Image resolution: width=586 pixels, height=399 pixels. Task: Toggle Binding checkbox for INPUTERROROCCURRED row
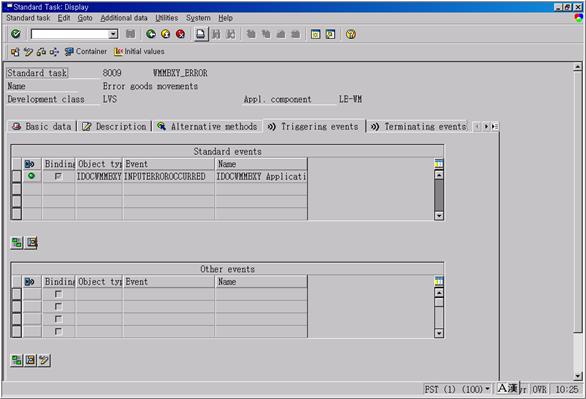point(58,176)
